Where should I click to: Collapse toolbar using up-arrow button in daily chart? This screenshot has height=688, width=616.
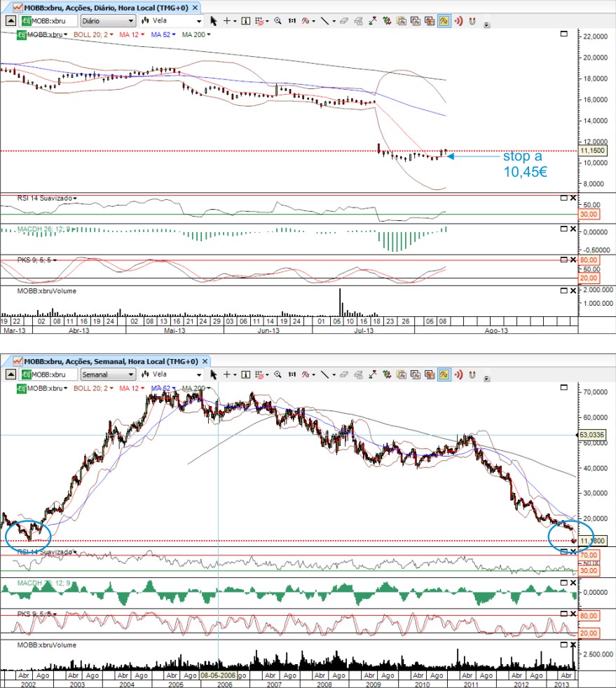pyautogui.click(x=10, y=21)
